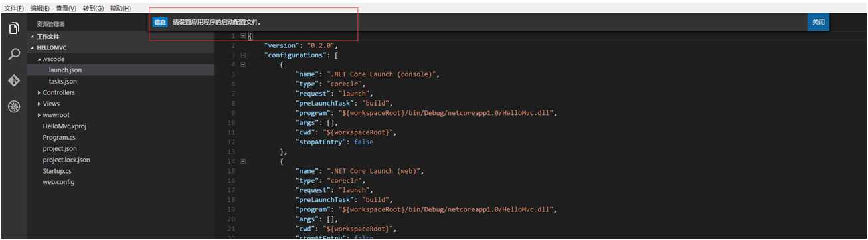Fold the web configuration block at line 14
This screenshot has width=868, height=240.
coord(243,161)
